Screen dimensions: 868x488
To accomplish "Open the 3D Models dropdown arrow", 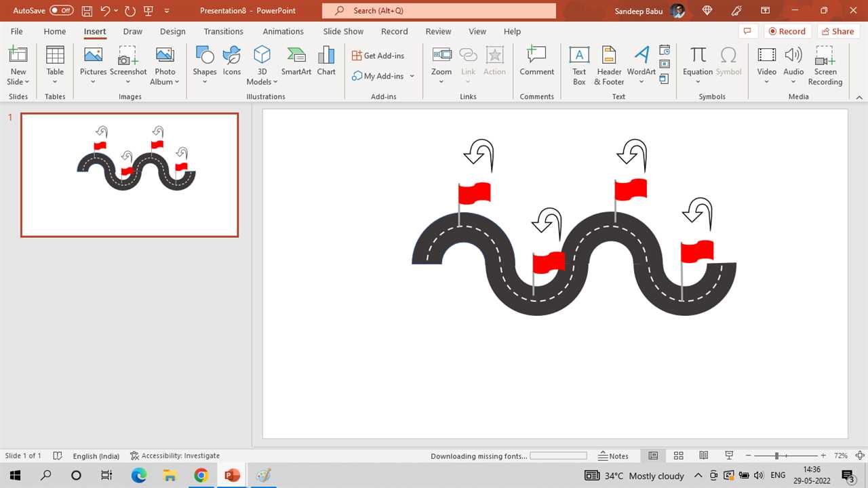I will point(275,82).
